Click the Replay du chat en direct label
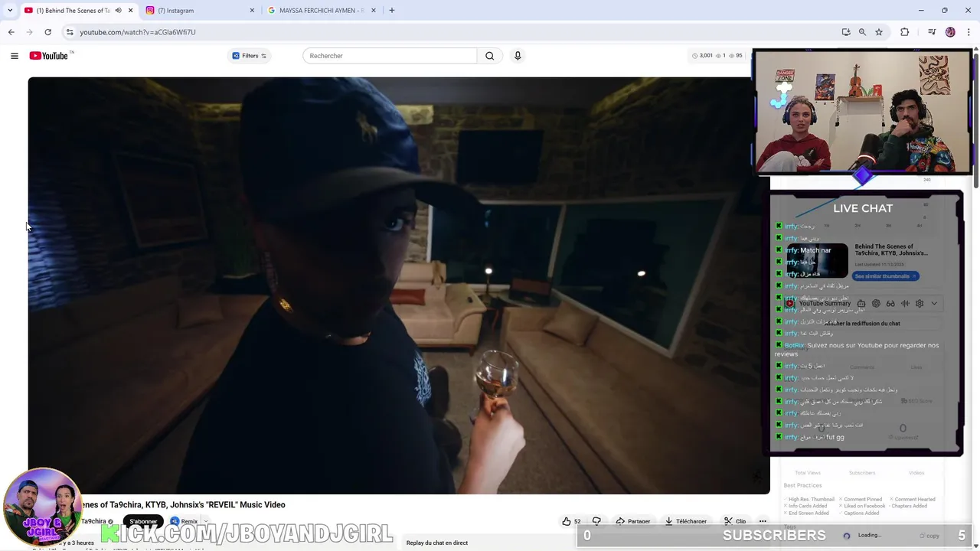 coord(437,543)
